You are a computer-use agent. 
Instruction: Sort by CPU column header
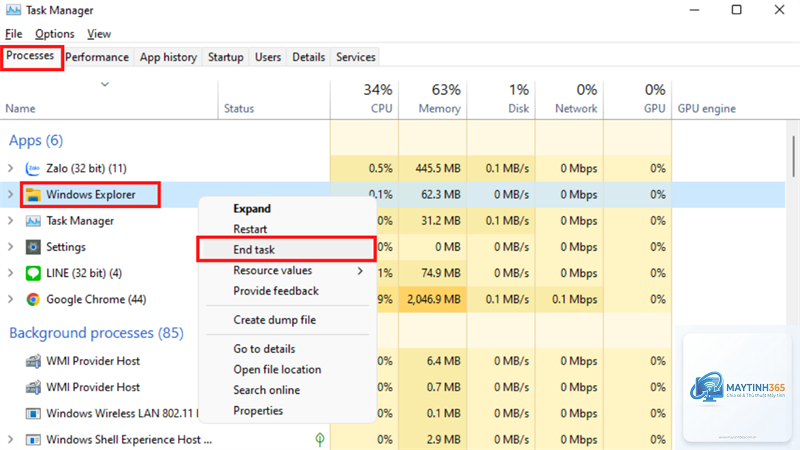coord(364,101)
